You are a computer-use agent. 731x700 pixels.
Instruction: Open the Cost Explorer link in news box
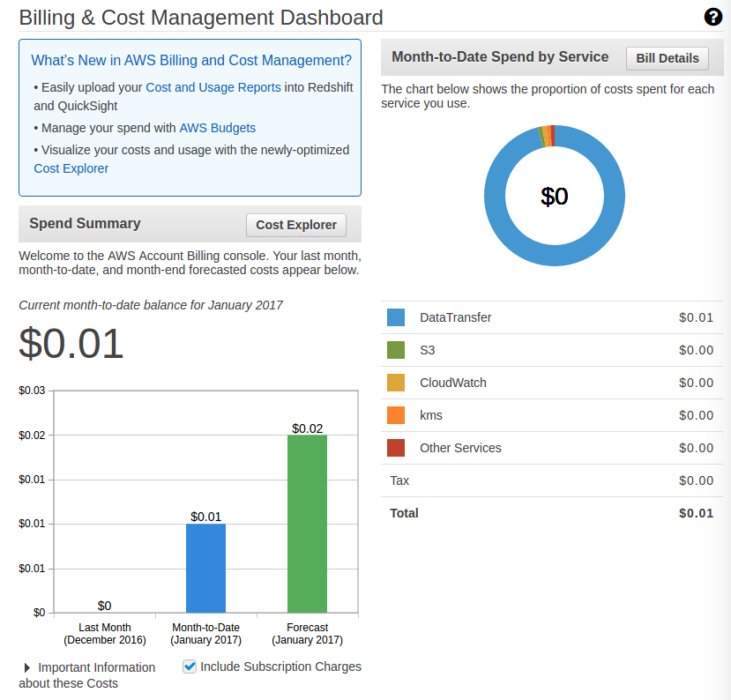coord(71,168)
